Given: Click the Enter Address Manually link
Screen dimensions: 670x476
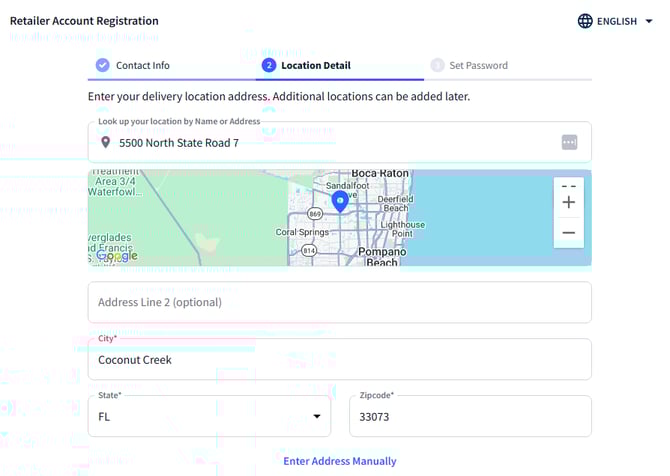Looking at the screenshot, I should coord(339,461).
